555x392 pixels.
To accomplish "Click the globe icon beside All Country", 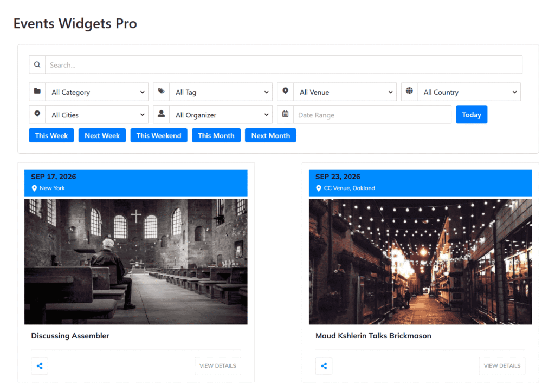I will [409, 91].
